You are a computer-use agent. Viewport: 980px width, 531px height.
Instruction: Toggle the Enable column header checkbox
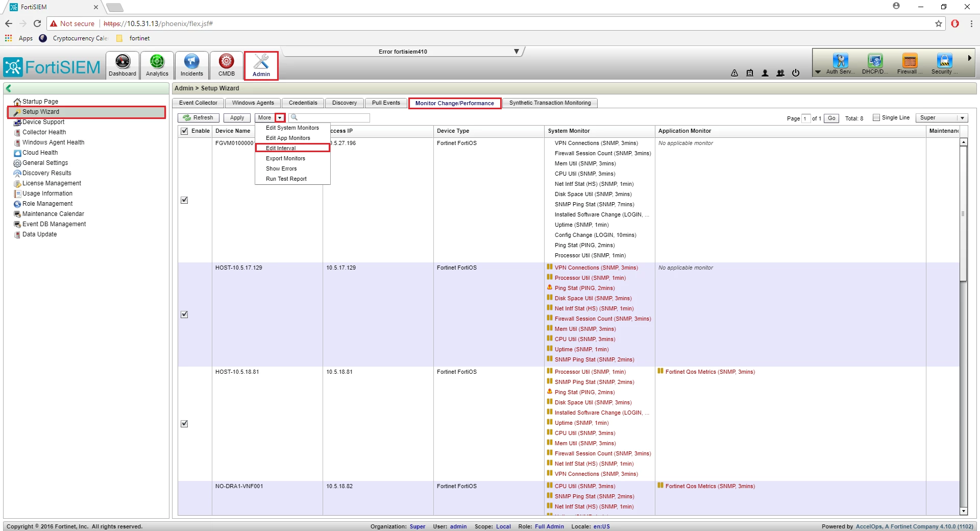184,131
